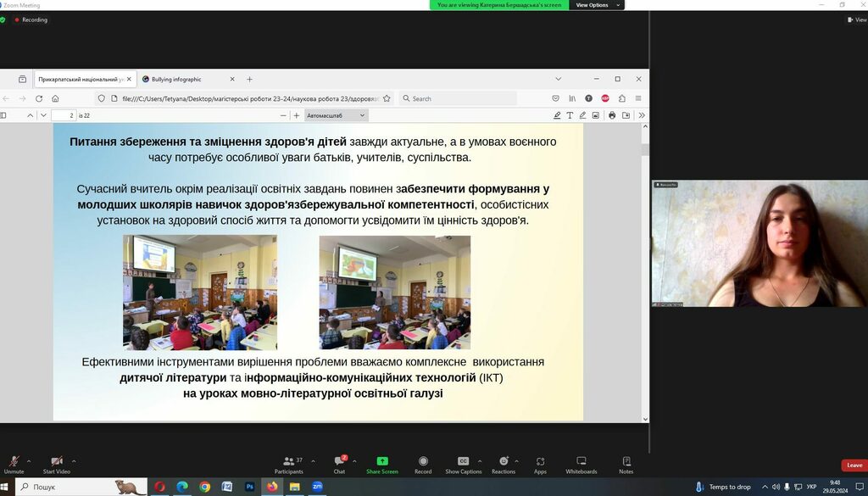Open the Participants panel
This screenshot has width=868, height=496.
click(289, 463)
